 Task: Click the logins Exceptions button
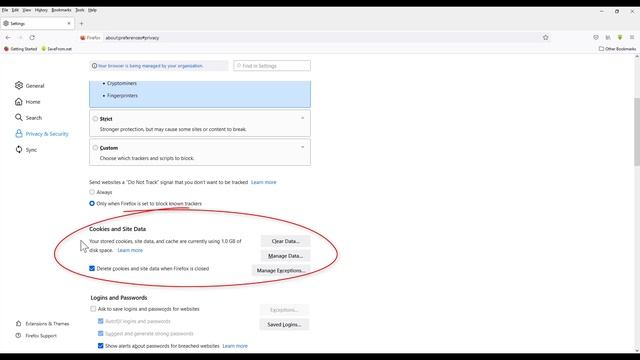tap(284, 310)
